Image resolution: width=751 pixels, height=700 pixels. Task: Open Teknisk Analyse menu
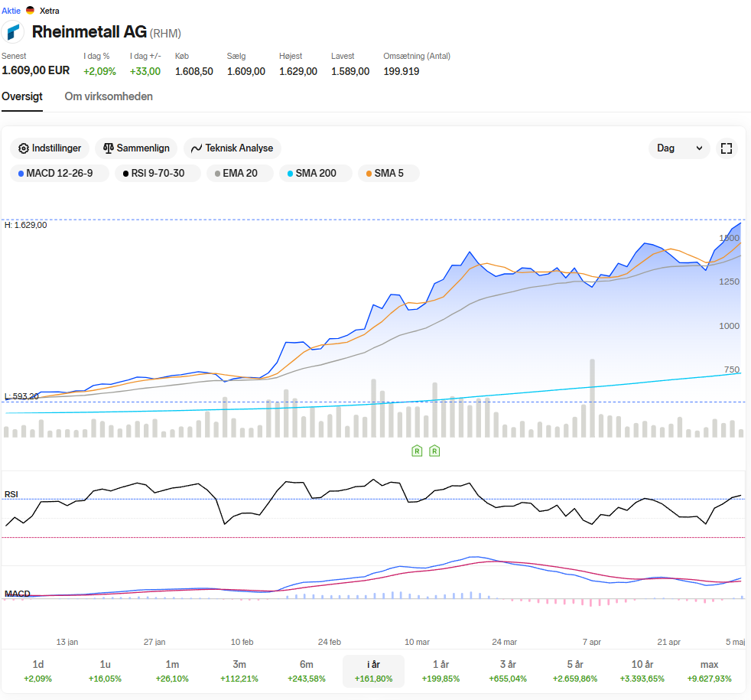[232, 148]
